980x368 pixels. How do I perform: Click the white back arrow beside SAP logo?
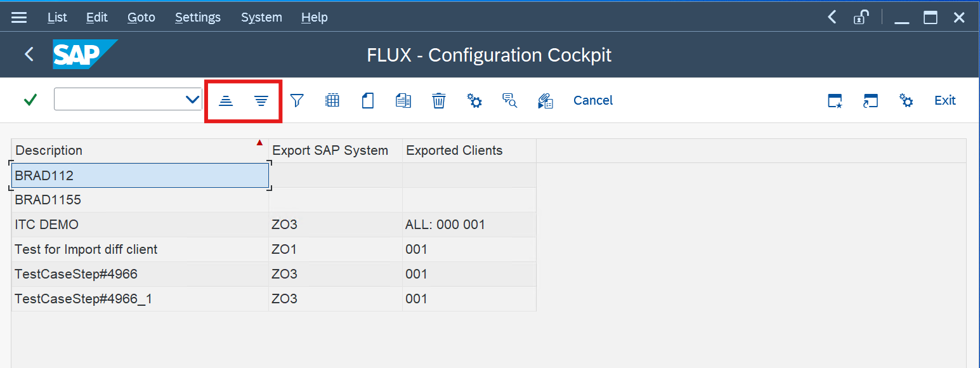[29, 55]
